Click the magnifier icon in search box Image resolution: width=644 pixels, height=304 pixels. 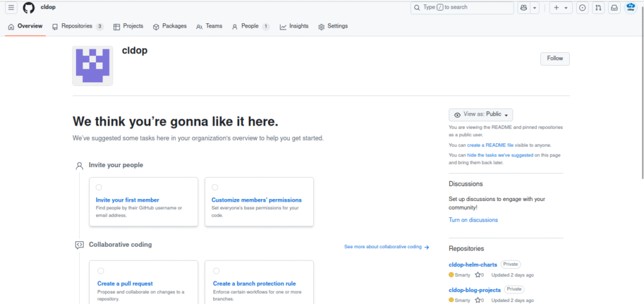coord(417,8)
